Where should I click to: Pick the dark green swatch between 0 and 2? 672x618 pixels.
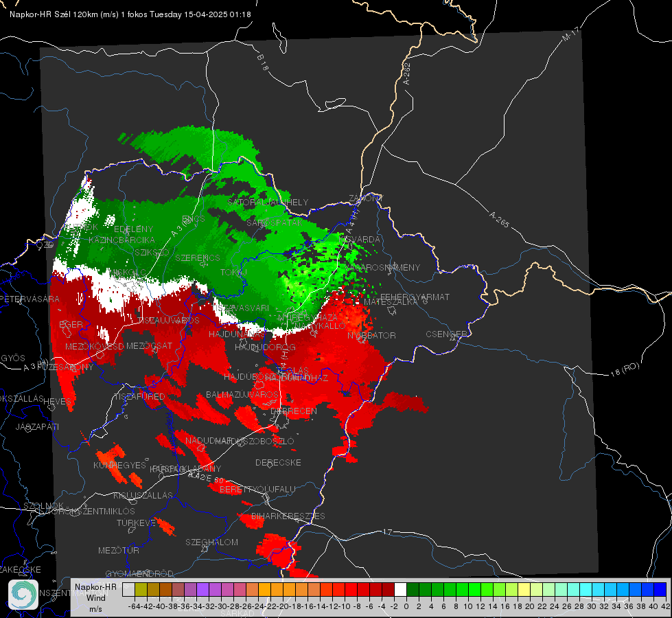[413, 590]
